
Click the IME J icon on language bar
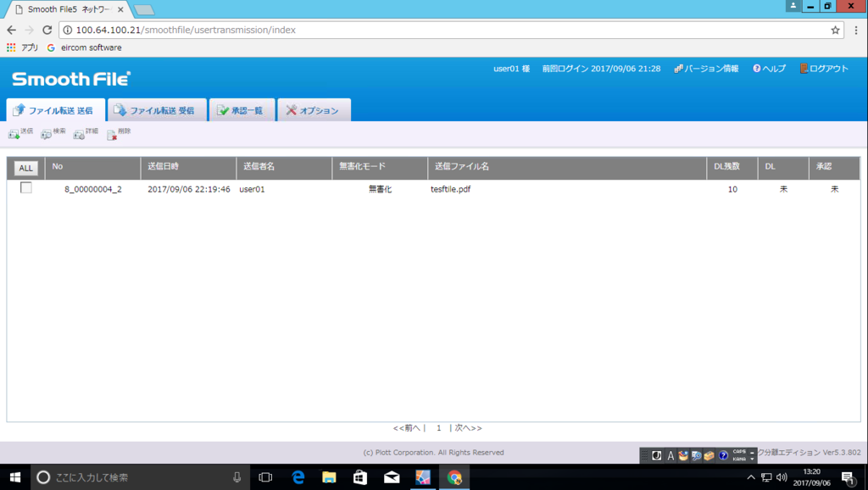(x=657, y=456)
